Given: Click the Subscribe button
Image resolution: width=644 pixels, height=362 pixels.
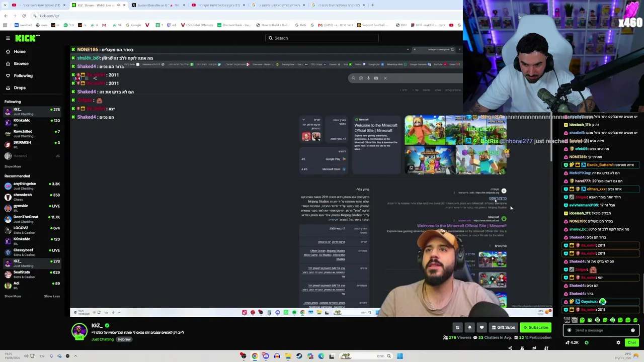Looking at the screenshot, I should (x=535, y=327).
